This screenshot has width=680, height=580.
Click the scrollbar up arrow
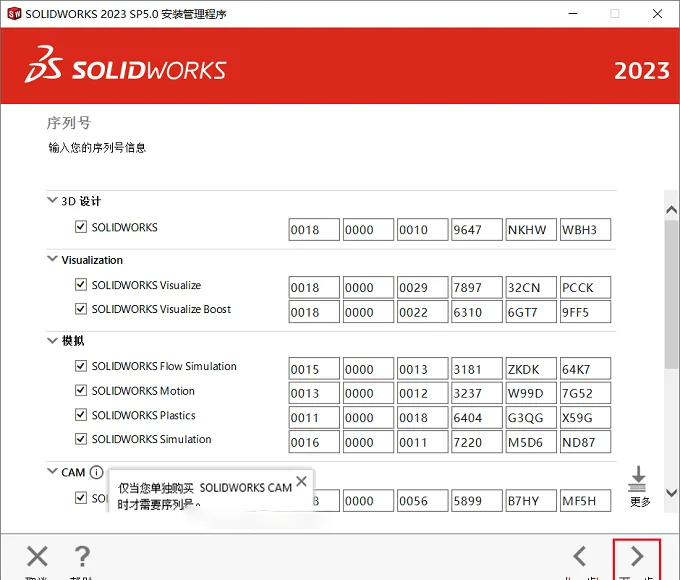point(671,210)
